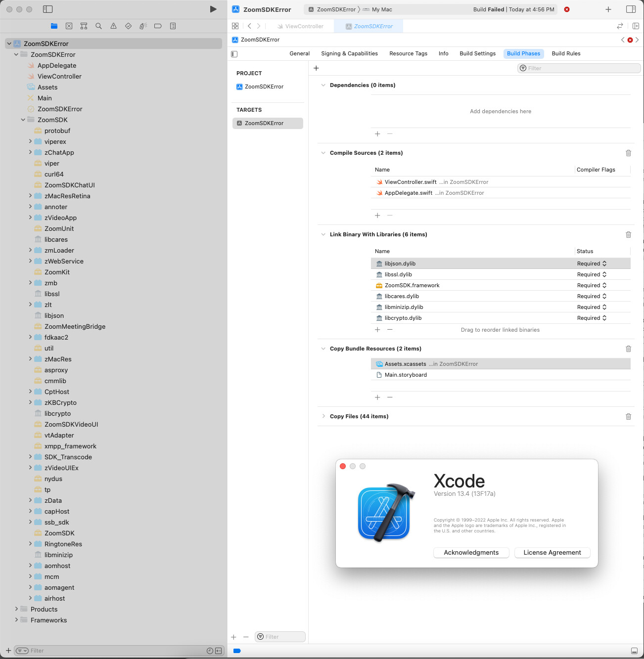The height and width of the screenshot is (659, 644).
Task: Toggle the debug area at bottom right
Action: coord(634,651)
